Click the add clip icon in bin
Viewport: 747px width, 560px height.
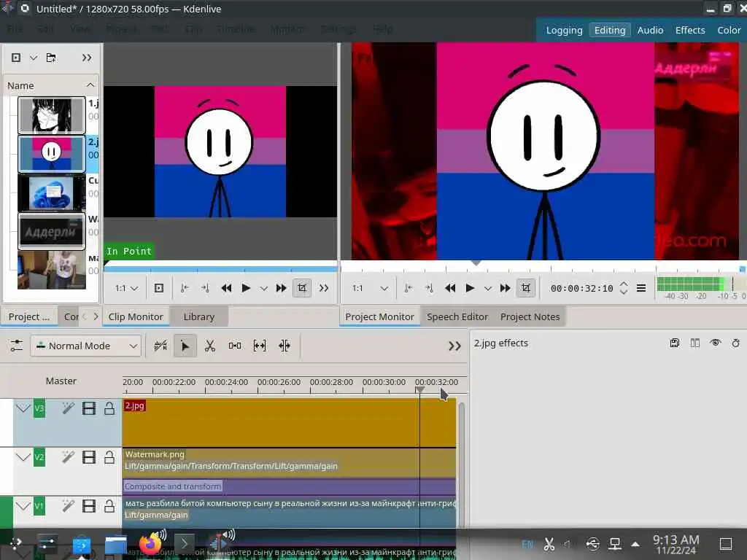click(16, 58)
